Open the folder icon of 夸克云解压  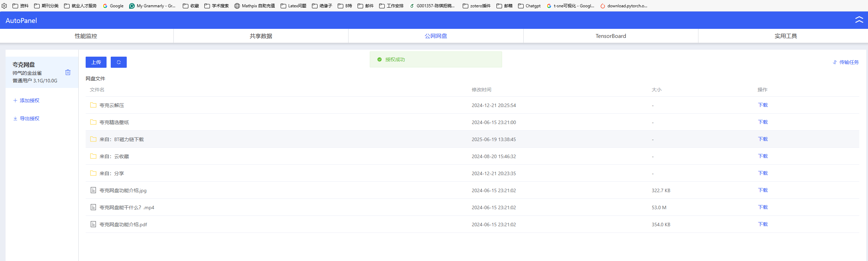pos(93,105)
